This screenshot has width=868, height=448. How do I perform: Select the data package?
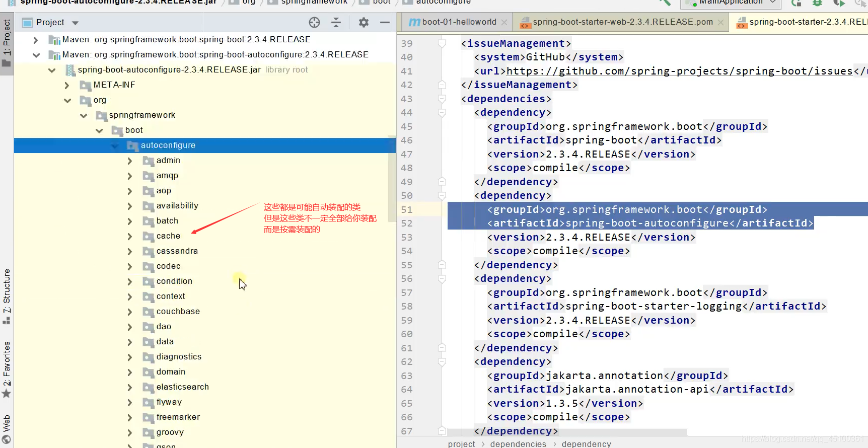pos(165,342)
